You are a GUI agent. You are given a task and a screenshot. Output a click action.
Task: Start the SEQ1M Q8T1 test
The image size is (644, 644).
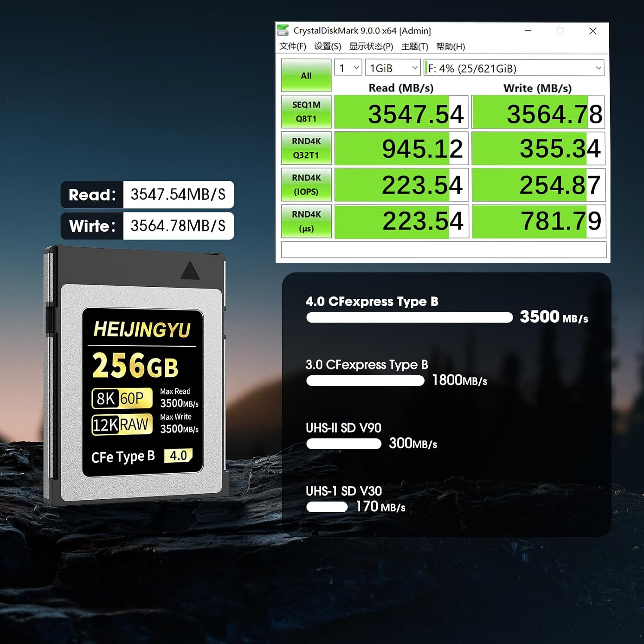(x=306, y=112)
